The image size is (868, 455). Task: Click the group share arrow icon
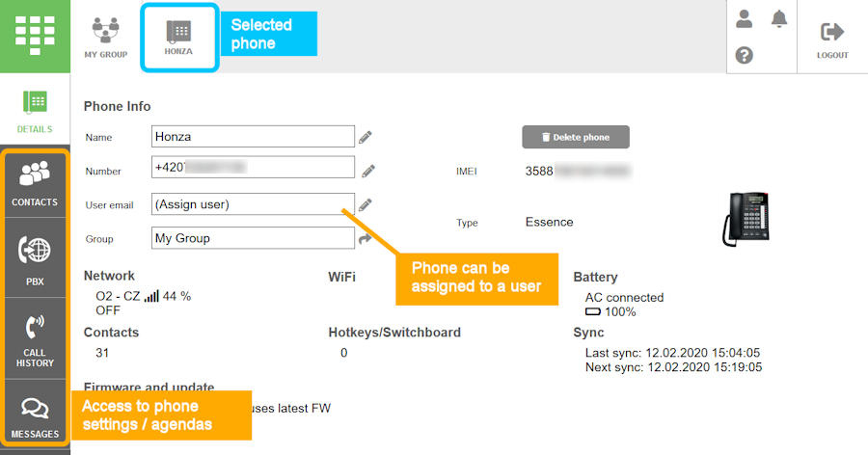366,238
